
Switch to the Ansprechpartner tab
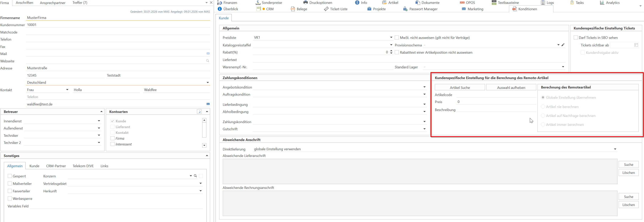pyautogui.click(x=52, y=3)
